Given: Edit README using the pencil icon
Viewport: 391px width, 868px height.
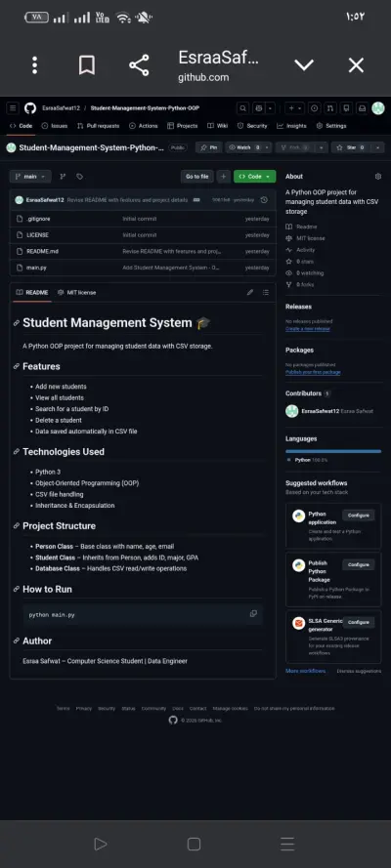Looking at the screenshot, I should pyautogui.click(x=250, y=292).
